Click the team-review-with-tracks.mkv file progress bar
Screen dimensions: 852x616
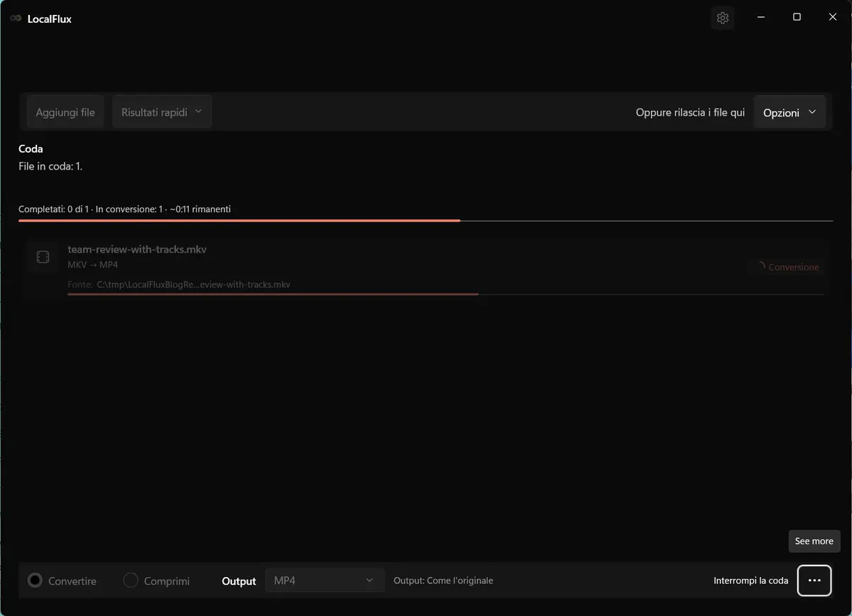445,294
